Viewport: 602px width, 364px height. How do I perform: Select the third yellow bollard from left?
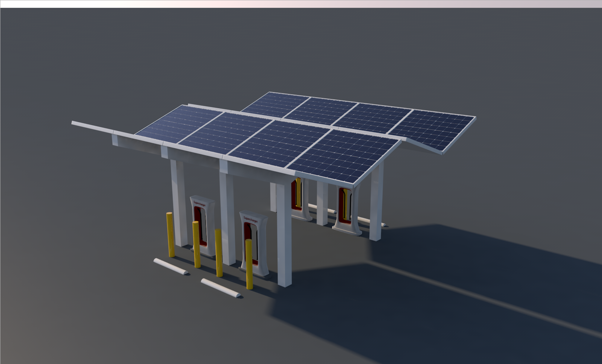[219, 253]
